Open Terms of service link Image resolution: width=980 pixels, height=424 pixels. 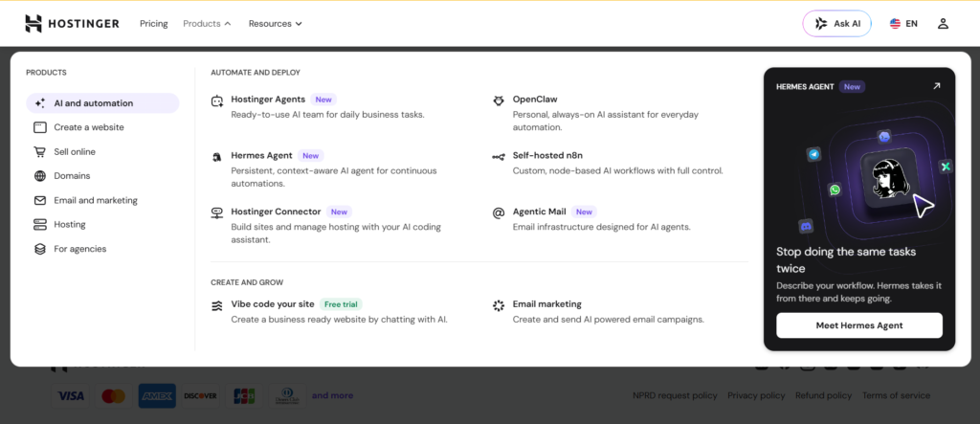896,395
